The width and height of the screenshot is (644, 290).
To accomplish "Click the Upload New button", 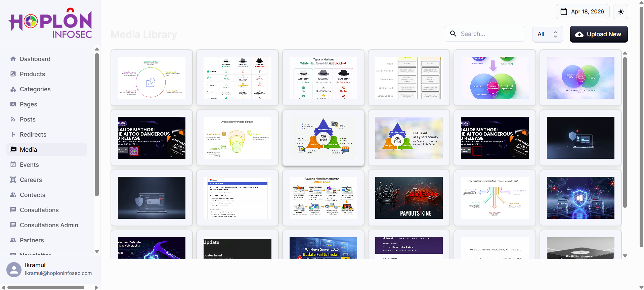I will click(x=599, y=34).
